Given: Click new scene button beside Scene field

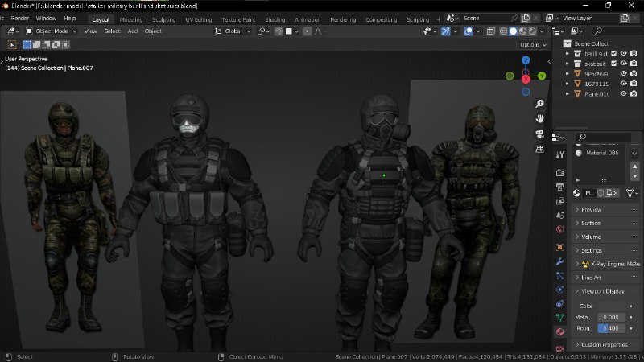Looking at the screenshot, I should tap(526, 18).
